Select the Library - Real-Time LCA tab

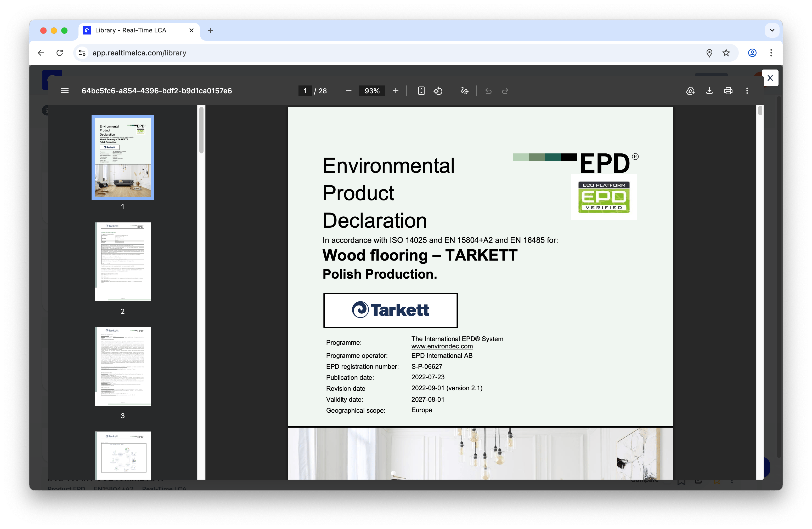pos(139,30)
